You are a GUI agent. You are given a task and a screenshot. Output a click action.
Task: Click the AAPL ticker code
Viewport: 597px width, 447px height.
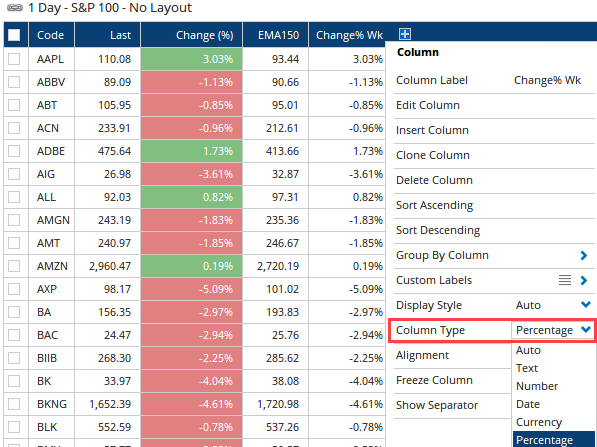pyautogui.click(x=50, y=59)
